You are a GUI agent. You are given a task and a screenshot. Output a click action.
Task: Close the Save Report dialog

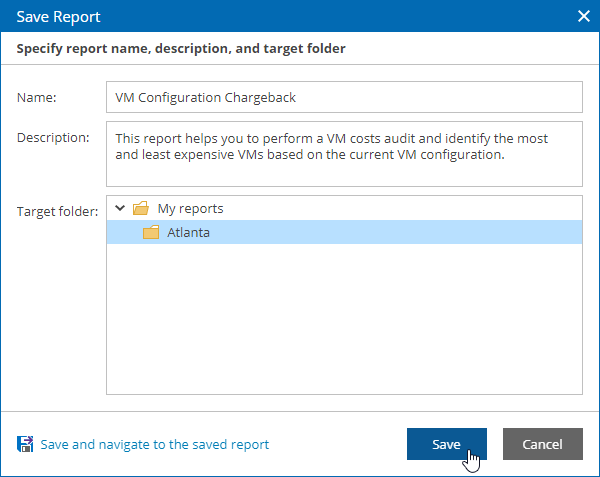(584, 16)
